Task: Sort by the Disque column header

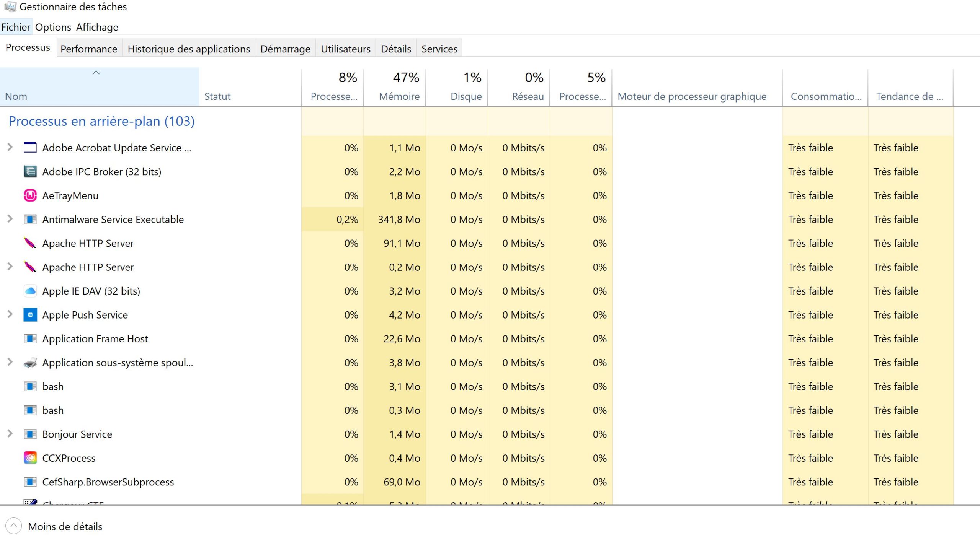Action: [466, 96]
